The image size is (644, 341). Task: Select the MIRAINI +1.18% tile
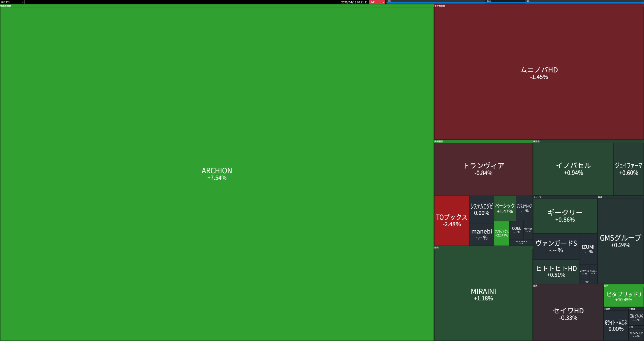coord(483,294)
